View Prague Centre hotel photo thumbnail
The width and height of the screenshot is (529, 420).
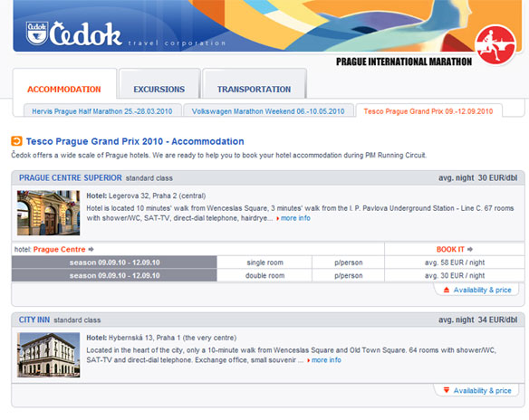point(49,213)
